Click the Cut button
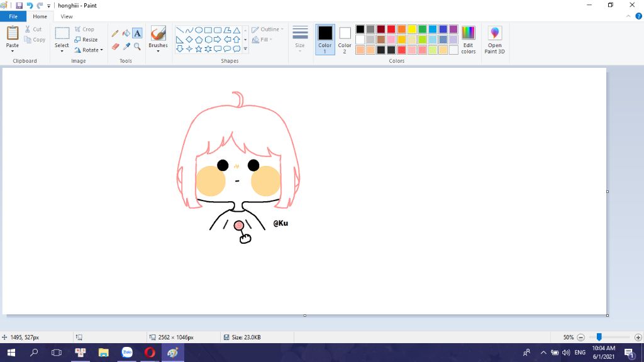 33,29
